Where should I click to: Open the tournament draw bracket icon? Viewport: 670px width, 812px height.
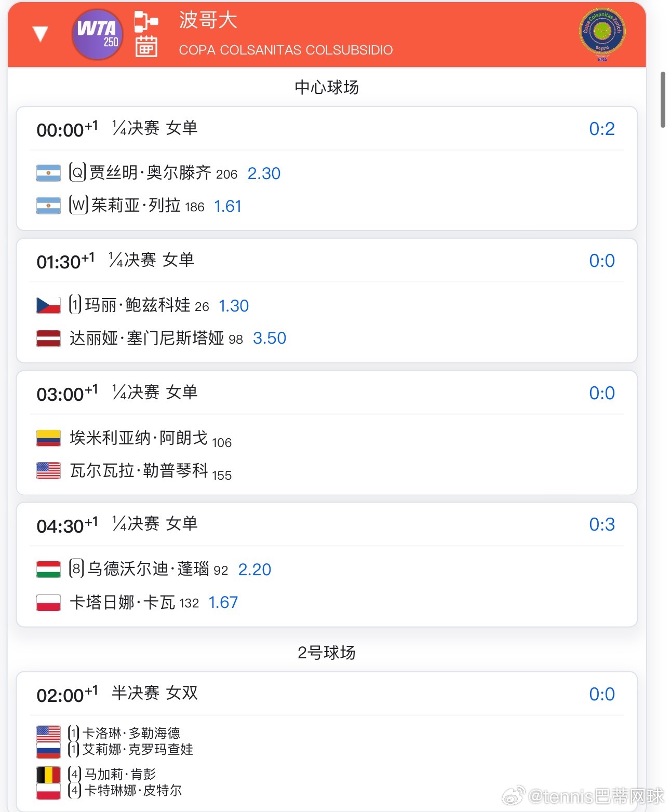pyautogui.click(x=146, y=21)
